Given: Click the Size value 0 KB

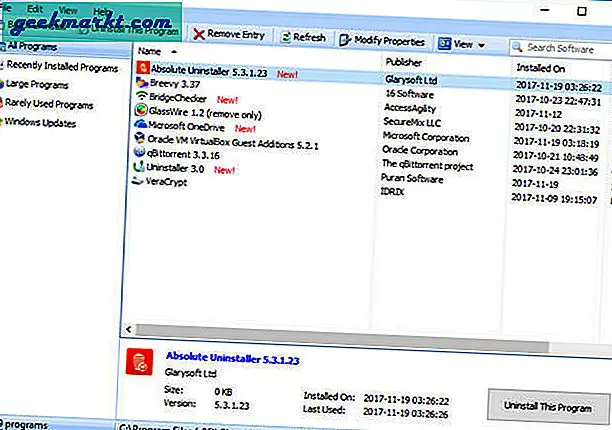Looking at the screenshot, I should (223, 391).
